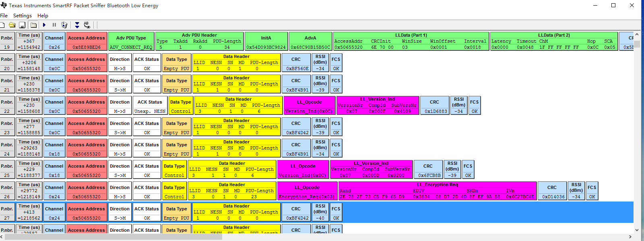644x241 pixels.
Task: Click channel 0x18 in packet 24
Action: click(x=54, y=154)
